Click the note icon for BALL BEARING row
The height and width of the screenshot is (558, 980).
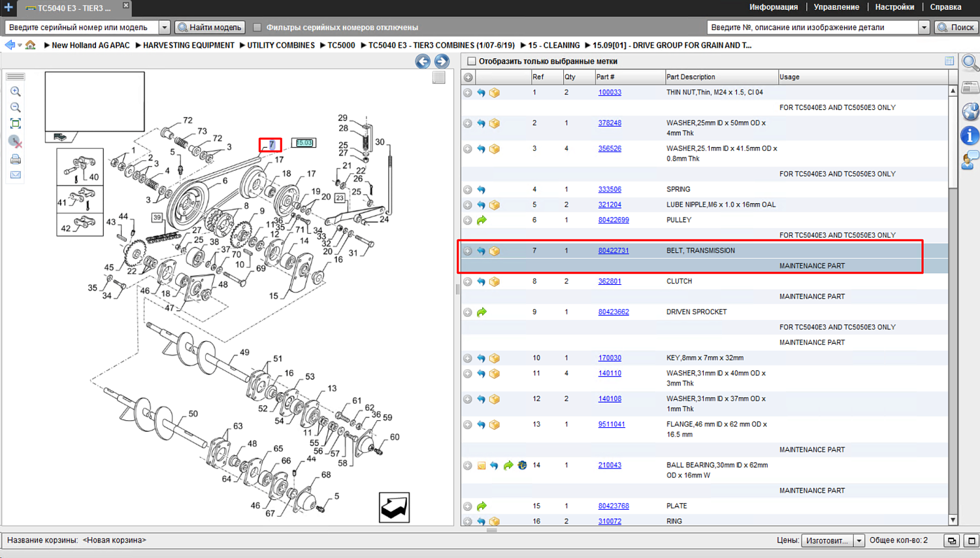point(482,466)
